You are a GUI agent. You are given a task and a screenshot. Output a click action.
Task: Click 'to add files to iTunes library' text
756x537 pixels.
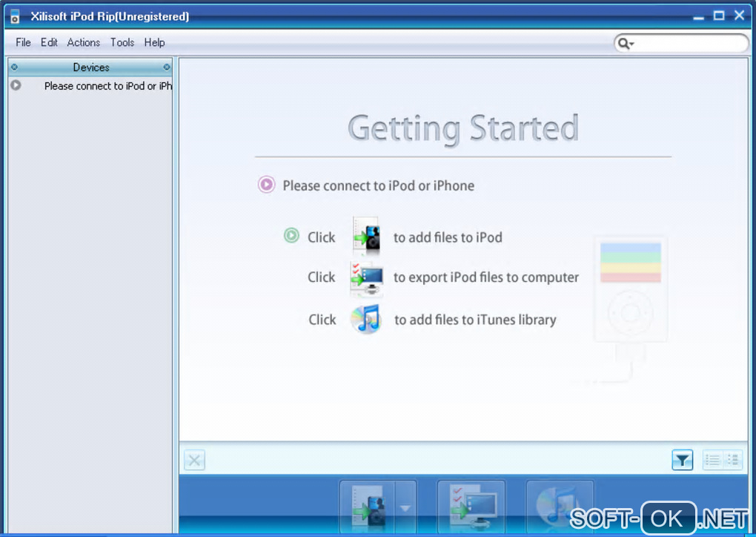point(475,320)
